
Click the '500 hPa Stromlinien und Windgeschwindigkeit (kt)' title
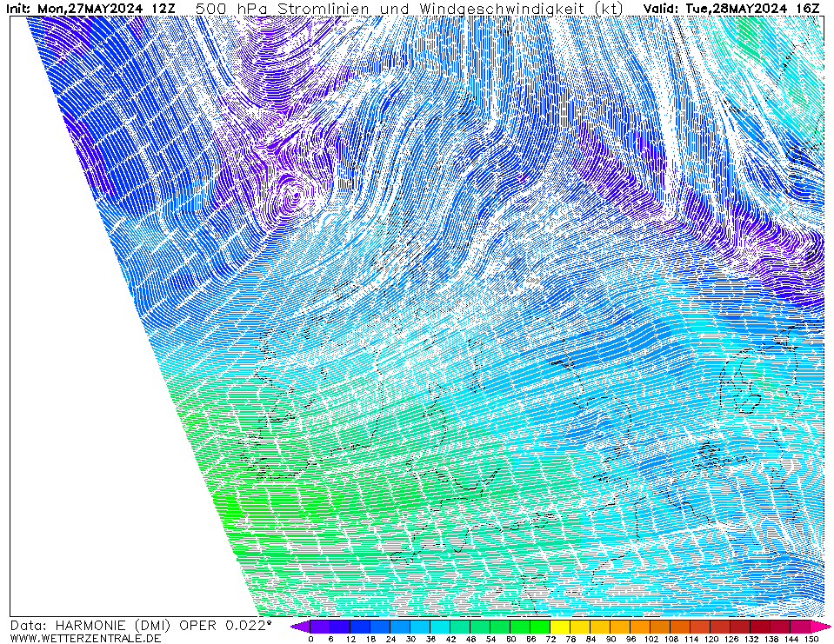(409, 9)
